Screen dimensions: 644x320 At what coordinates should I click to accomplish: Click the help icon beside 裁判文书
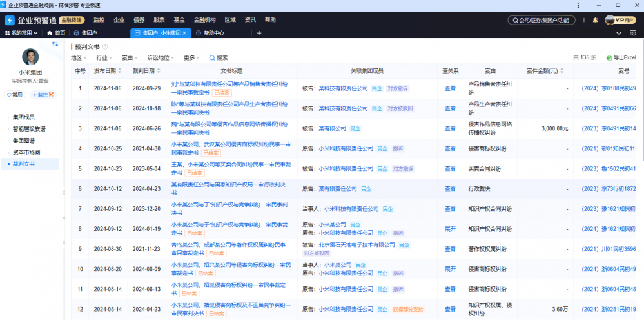click(x=105, y=47)
